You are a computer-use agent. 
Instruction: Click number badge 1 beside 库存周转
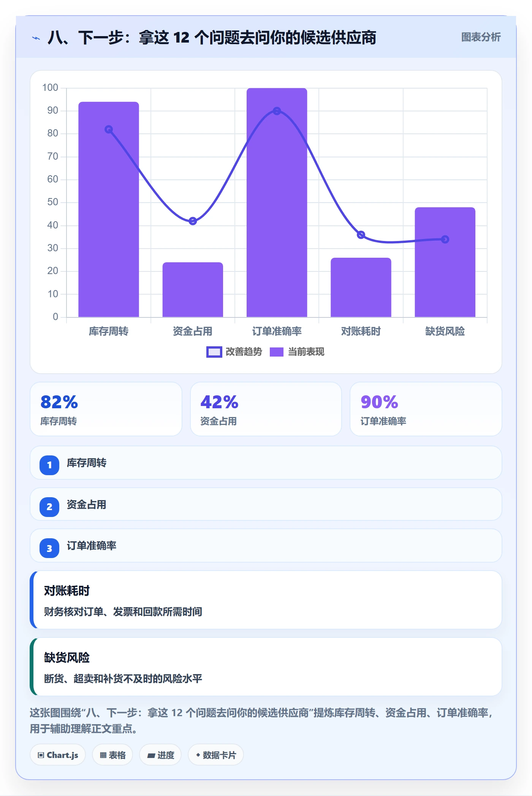pos(49,465)
